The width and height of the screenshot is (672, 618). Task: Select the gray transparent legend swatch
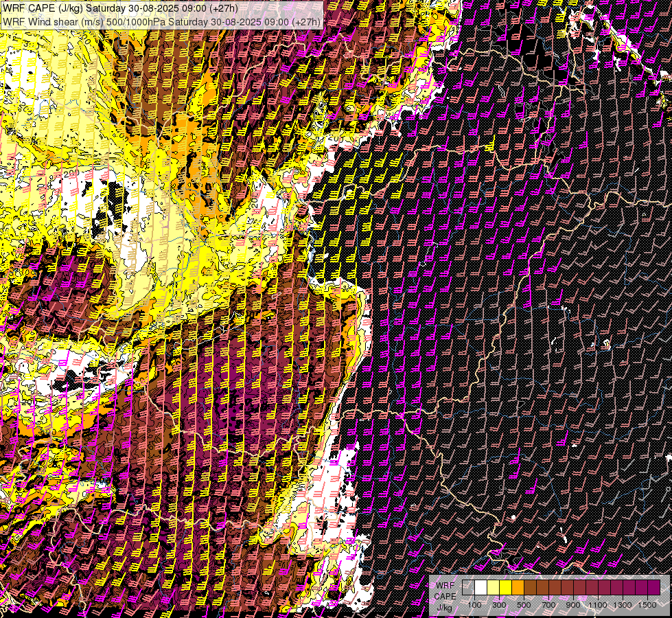coord(468,588)
